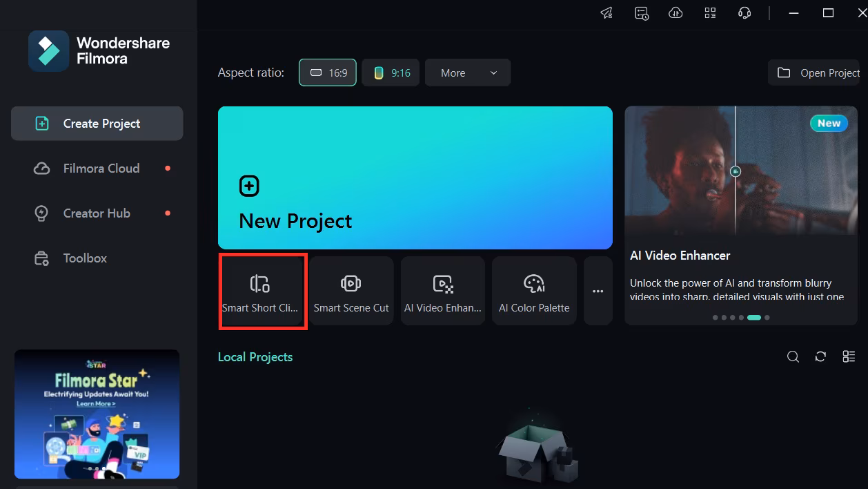Open the apps grid icon in the title bar

(710, 13)
